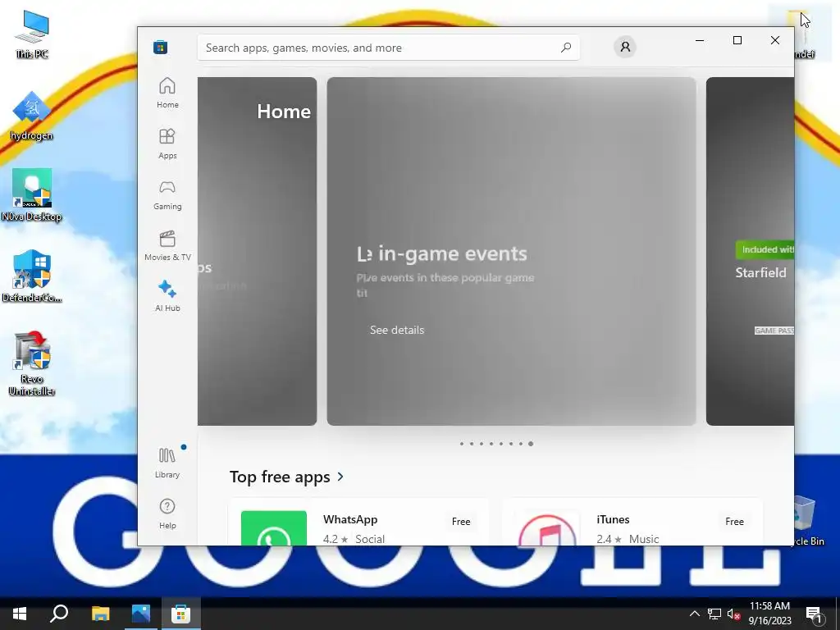
Task: Select the last carousel page dot
Action: [531, 444]
